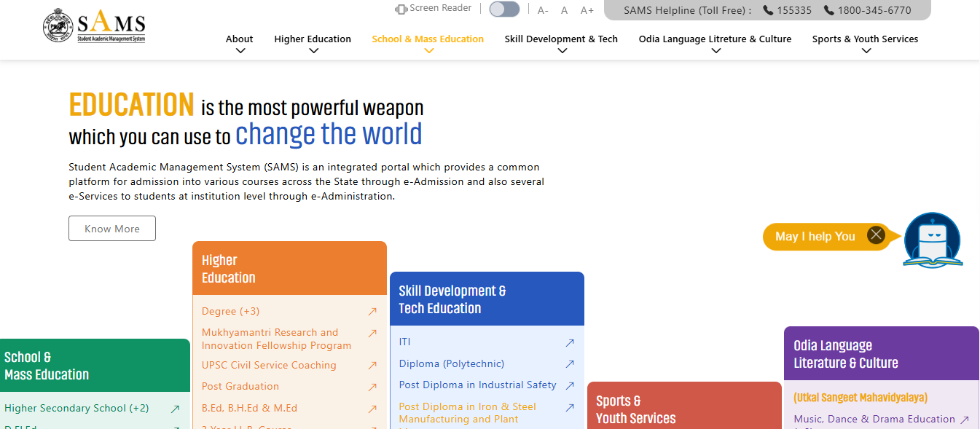Open the ITI link
The height and width of the screenshot is (429, 980).
point(405,342)
